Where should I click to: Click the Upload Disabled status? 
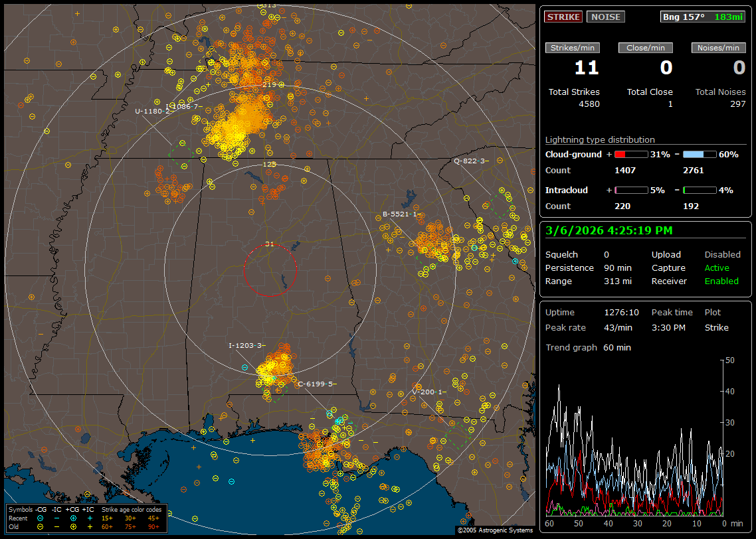pyautogui.click(x=722, y=255)
